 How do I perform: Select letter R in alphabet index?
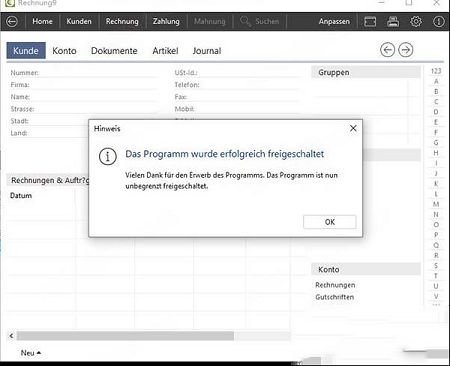click(436, 255)
